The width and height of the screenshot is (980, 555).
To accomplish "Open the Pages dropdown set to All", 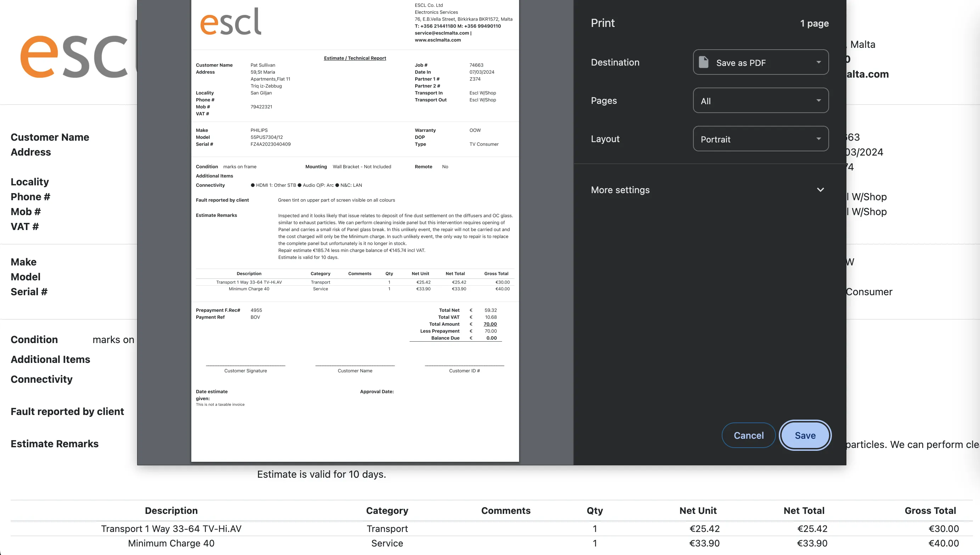I will (761, 101).
